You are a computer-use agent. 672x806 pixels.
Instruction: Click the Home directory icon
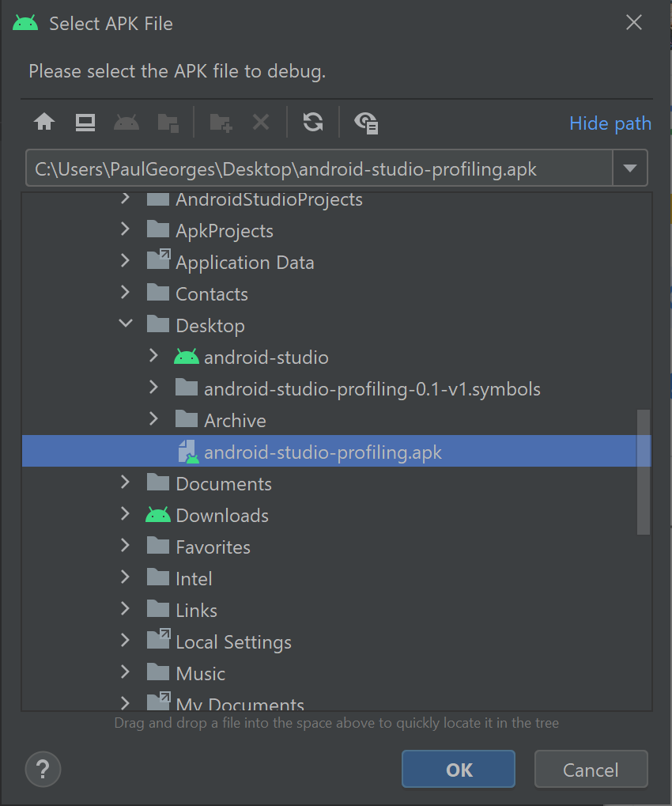click(x=44, y=123)
